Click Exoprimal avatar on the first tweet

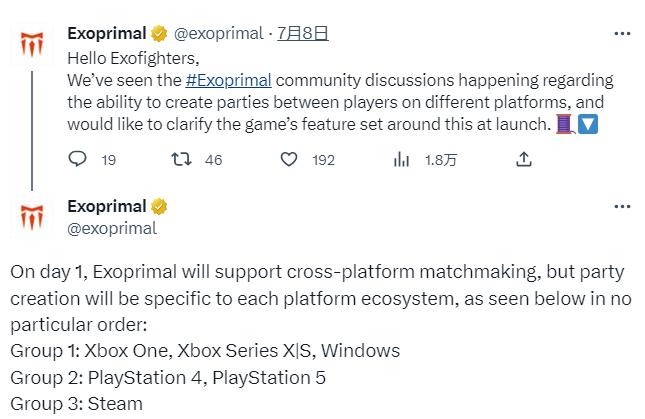(32, 45)
